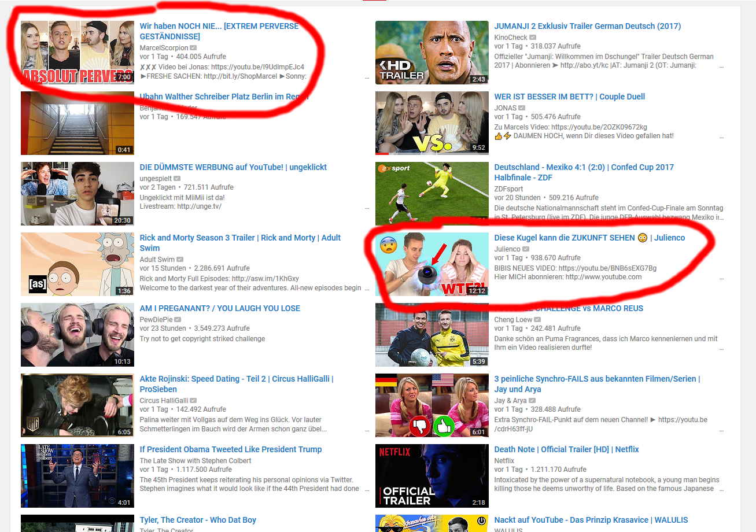Image resolution: width=756 pixels, height=532 pixels.
Task: Click the verified badge beside Circus HalliGalli
Action: point(193,401)
